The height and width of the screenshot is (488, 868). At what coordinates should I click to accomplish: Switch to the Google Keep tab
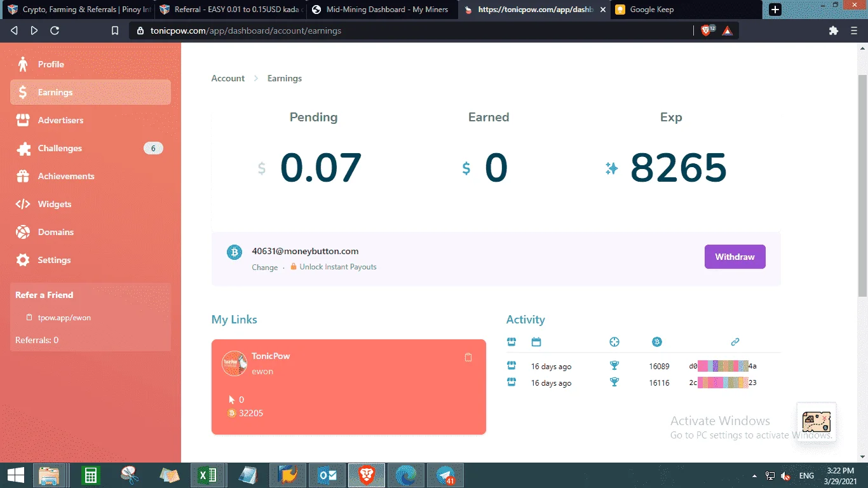pyautogui.click(x=686, y=10)
